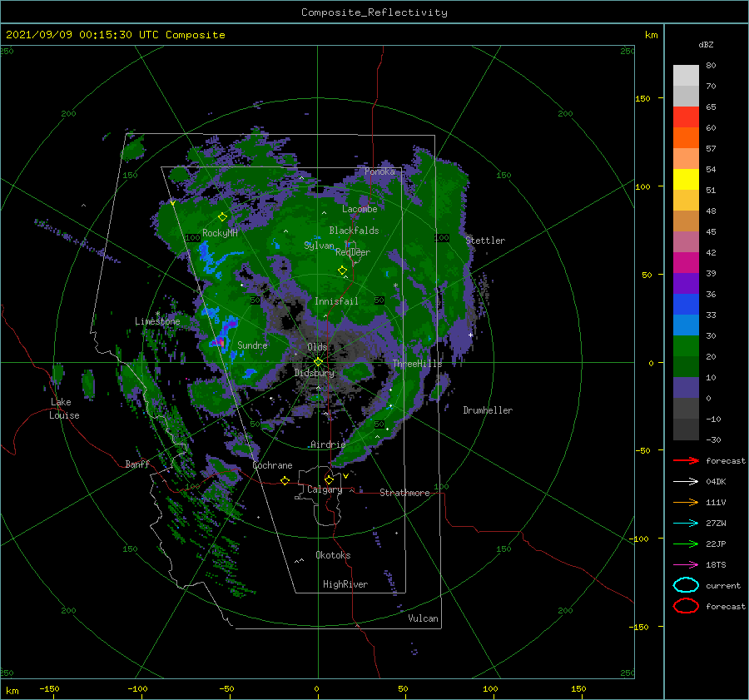Viewport: 749px width, 700px height.
Task: Select the 54 dBZ yellow color swatch
Action: pyautogui.click(x=686, y=179)
